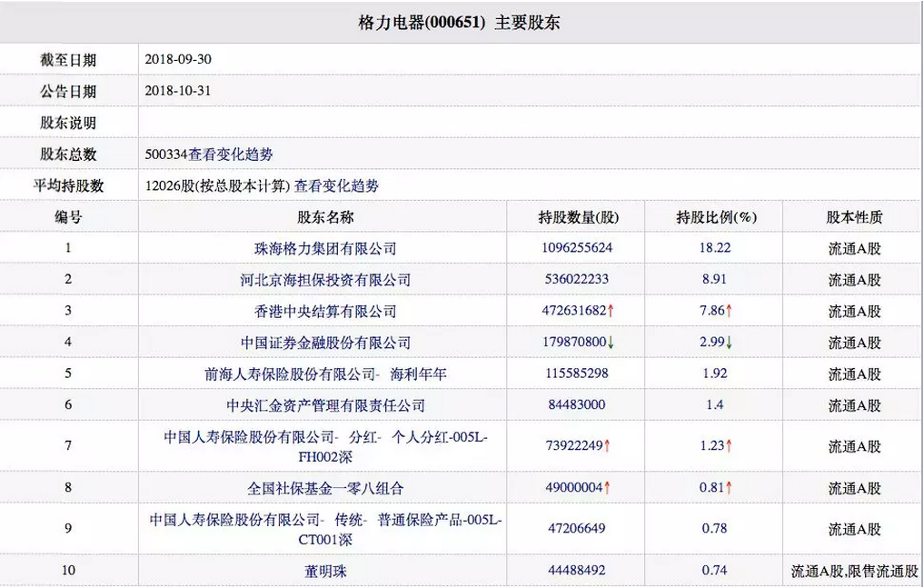924x588 pixels.
Task: Open shareholder 中国证券金融股份有限公司
Action: coord(325,343)
